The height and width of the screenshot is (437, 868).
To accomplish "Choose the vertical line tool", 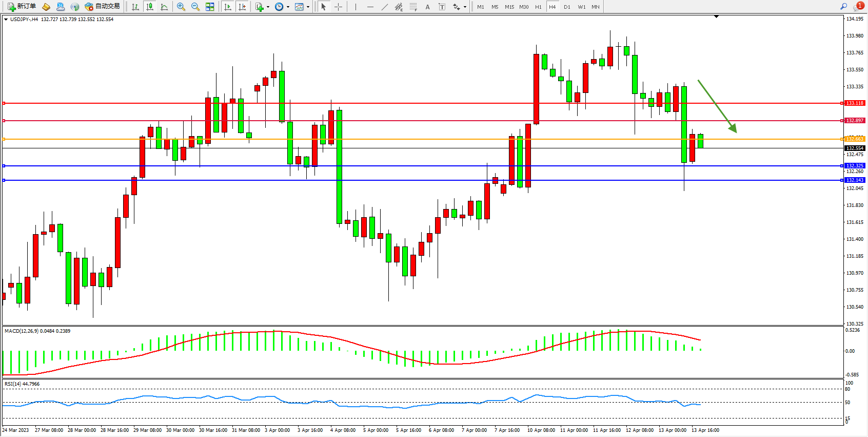I will [x=356, y=7].
